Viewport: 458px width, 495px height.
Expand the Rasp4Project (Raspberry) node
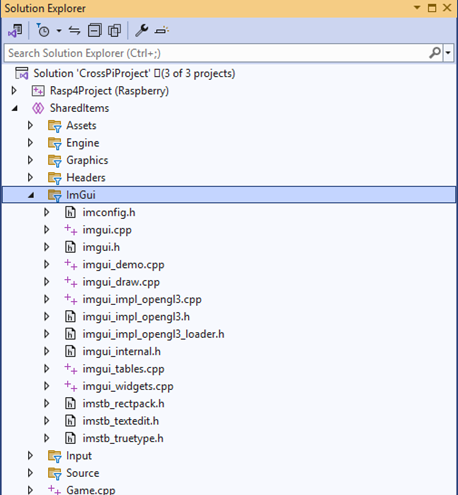pyautogui.click(x=14, y=90)
